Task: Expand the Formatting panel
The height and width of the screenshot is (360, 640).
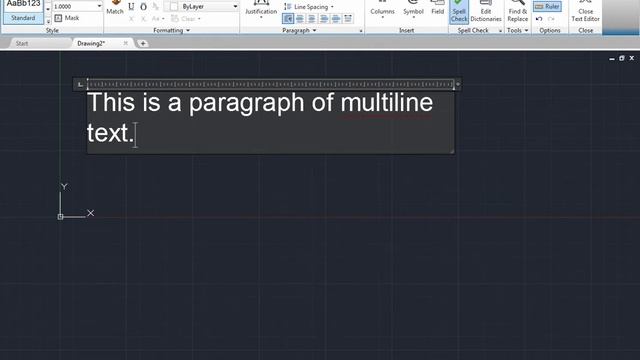Action: tap(171, 31)
